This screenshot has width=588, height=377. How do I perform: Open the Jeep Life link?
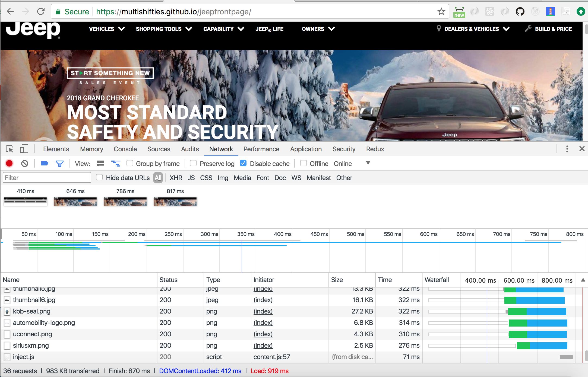pos(269,29)
